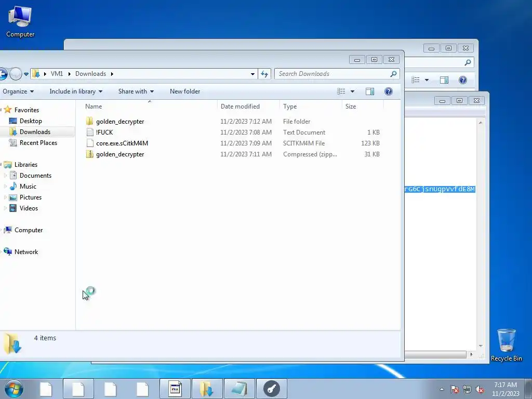Screen dimensions: 532x399
Task: Sort files by the Name column header
Action: pyautogui.click(x=149, y=106)
